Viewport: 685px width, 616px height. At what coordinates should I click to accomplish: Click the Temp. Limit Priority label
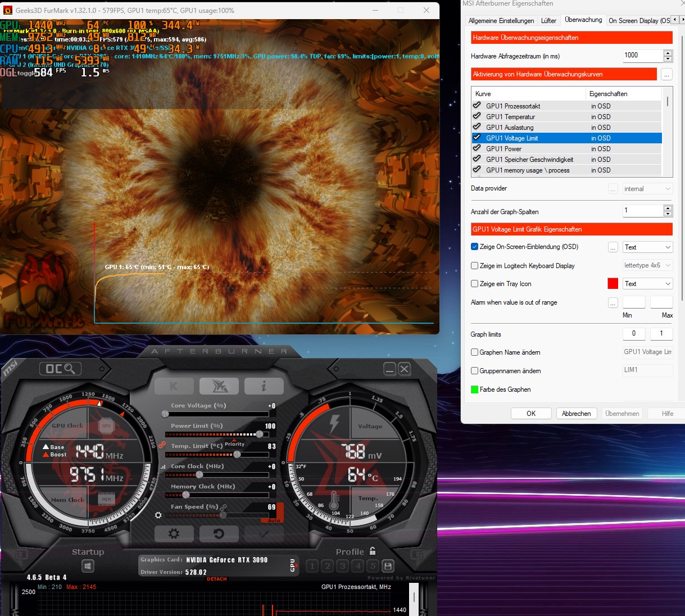(235, 444)
